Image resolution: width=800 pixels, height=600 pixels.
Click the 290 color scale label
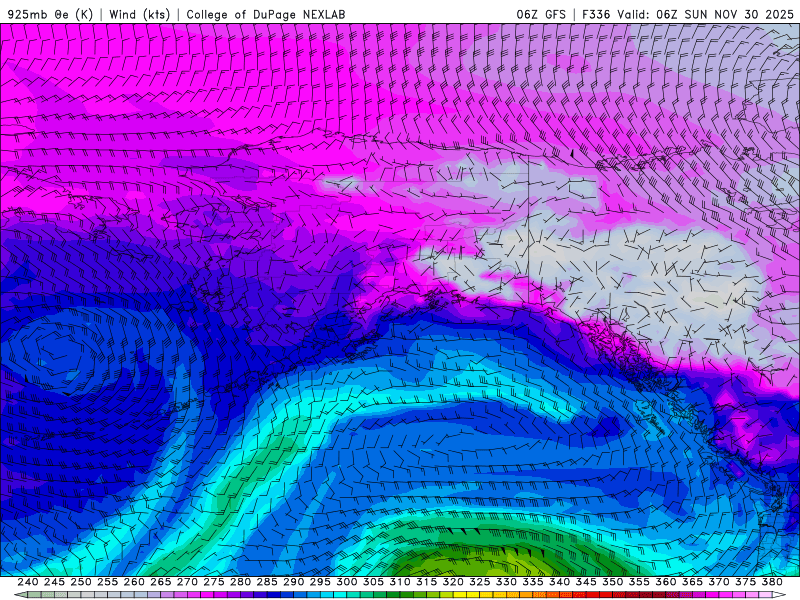(293, 582)
